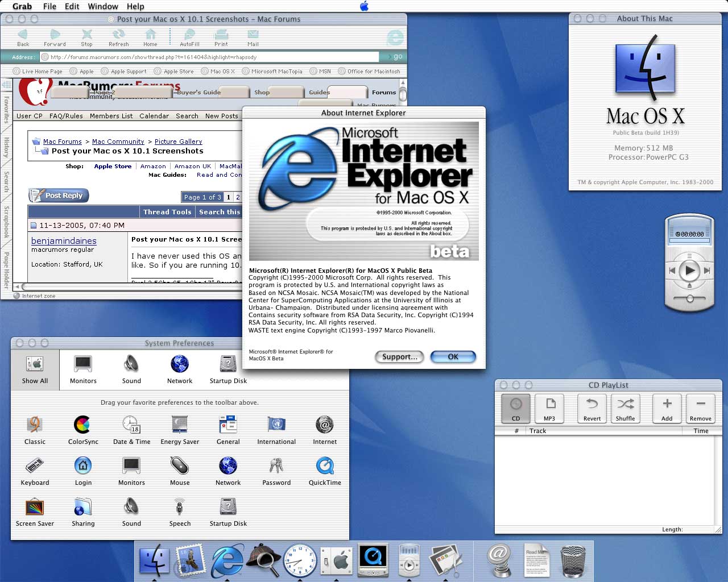Click the browser vertical scrollbar up arrow
The image size is (728, 582).
403,83
